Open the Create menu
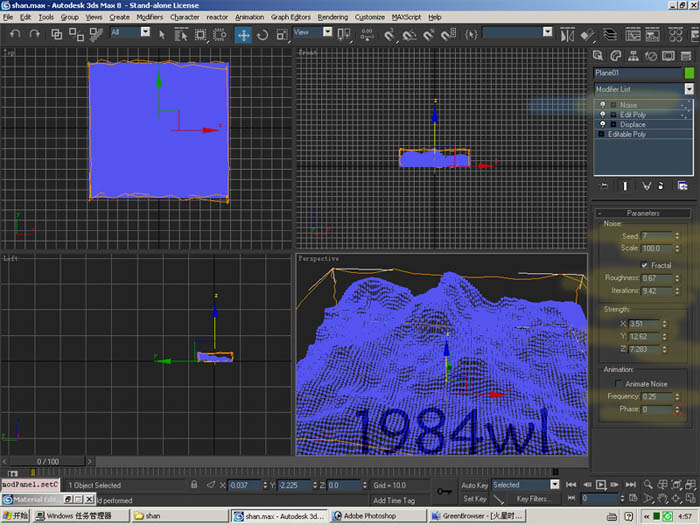The image size is (700, 525). [x=119, y=17]
